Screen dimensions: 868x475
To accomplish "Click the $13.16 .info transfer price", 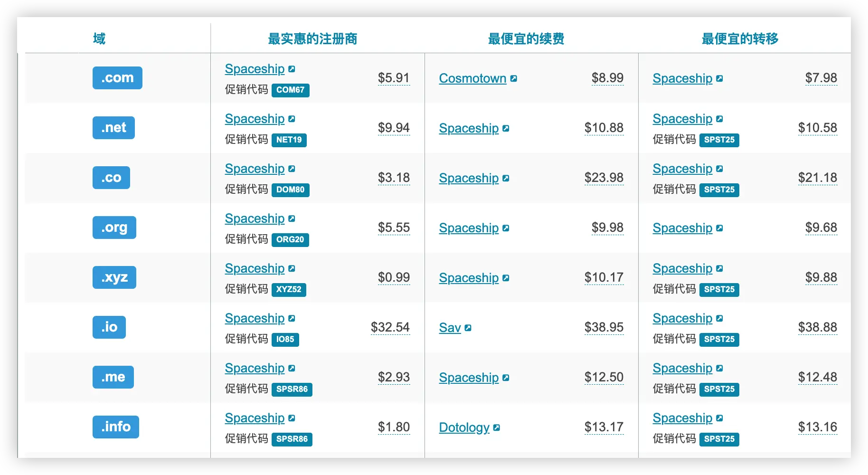I will [818, 427].
